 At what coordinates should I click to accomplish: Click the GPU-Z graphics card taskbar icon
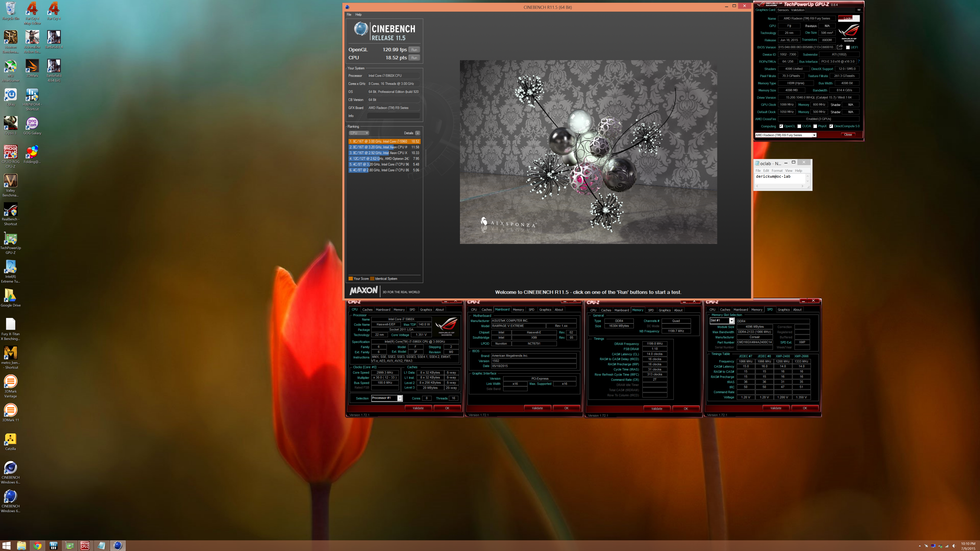pyautogui.click(x=69, y=546)
